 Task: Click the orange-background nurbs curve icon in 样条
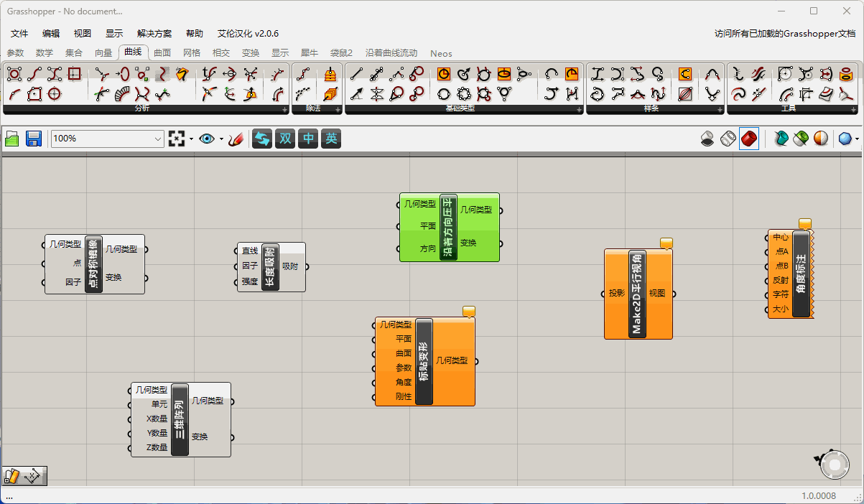tap(684, 74)
